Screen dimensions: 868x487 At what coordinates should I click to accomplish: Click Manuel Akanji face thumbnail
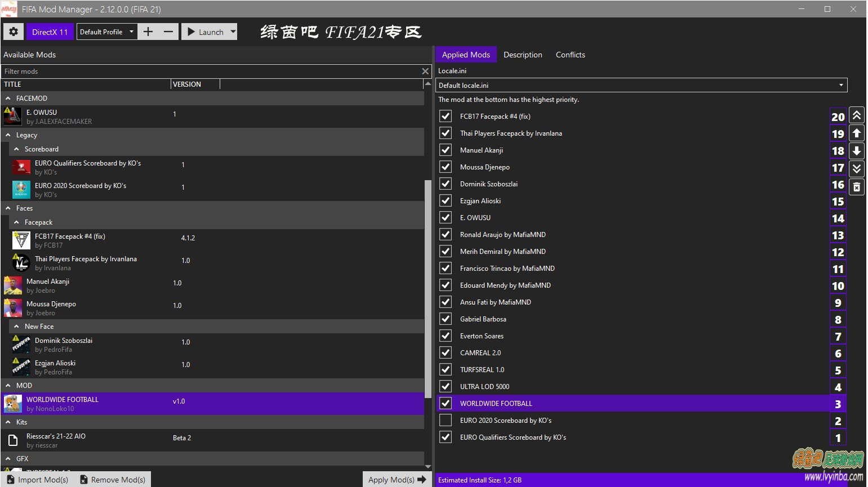(13, 285)
